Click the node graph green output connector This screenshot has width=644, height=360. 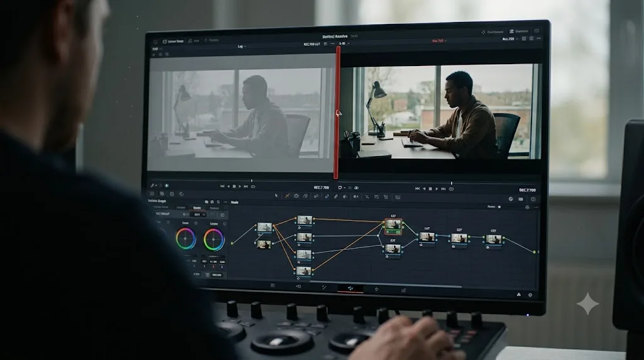point(535,252)
